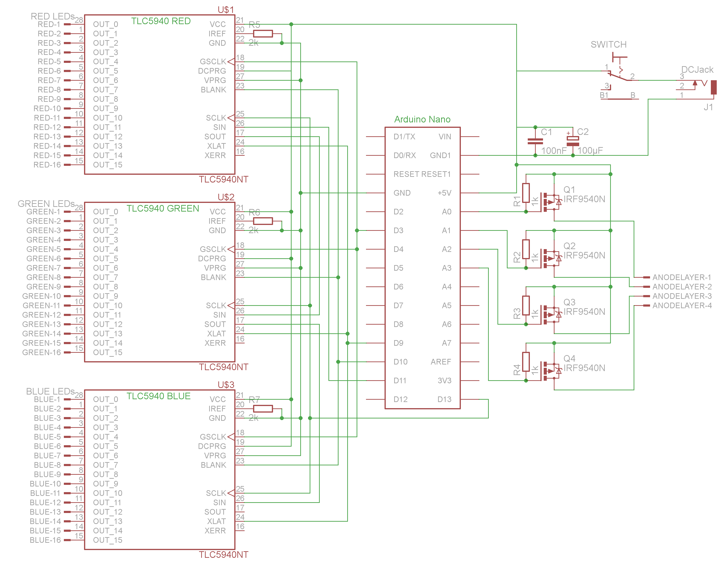Click the ANODELAYER-3 pin label

682,296
